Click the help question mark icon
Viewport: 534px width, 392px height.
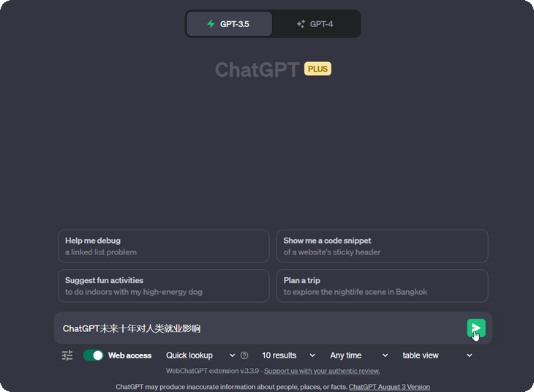coord(244,355)
